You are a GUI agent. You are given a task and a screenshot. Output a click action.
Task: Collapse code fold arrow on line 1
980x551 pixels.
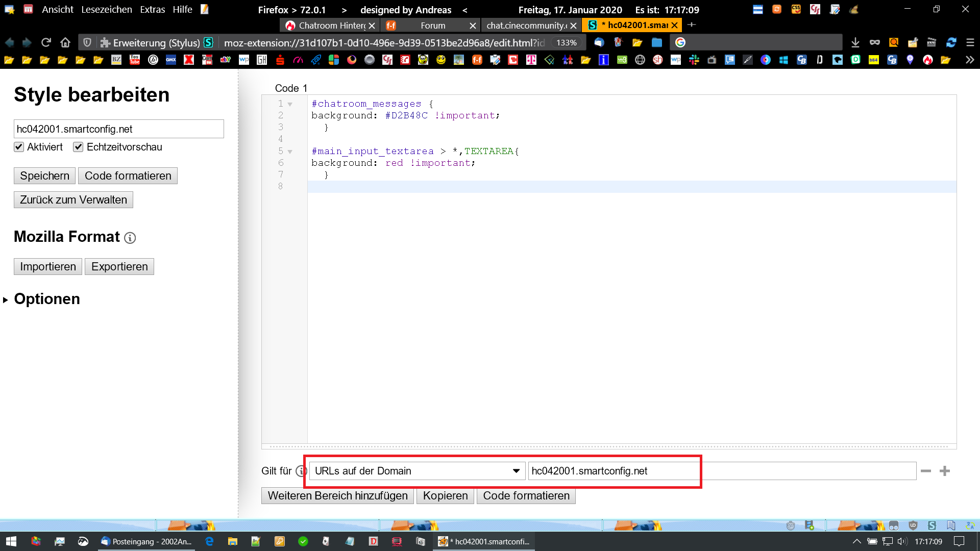click(290, 104)
